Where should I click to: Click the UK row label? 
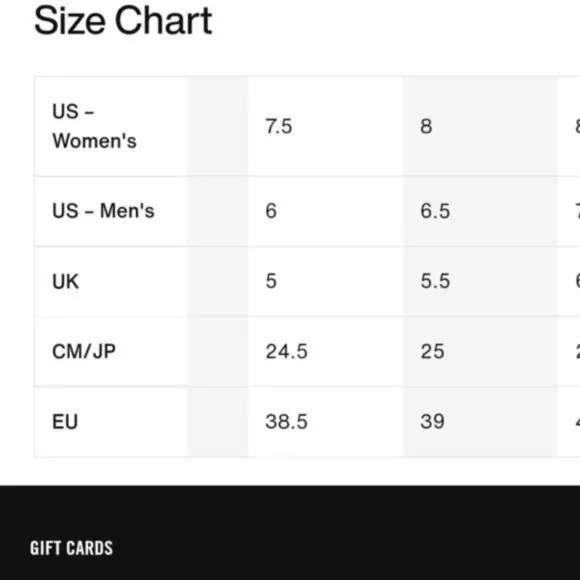click(x=65, y=281)
